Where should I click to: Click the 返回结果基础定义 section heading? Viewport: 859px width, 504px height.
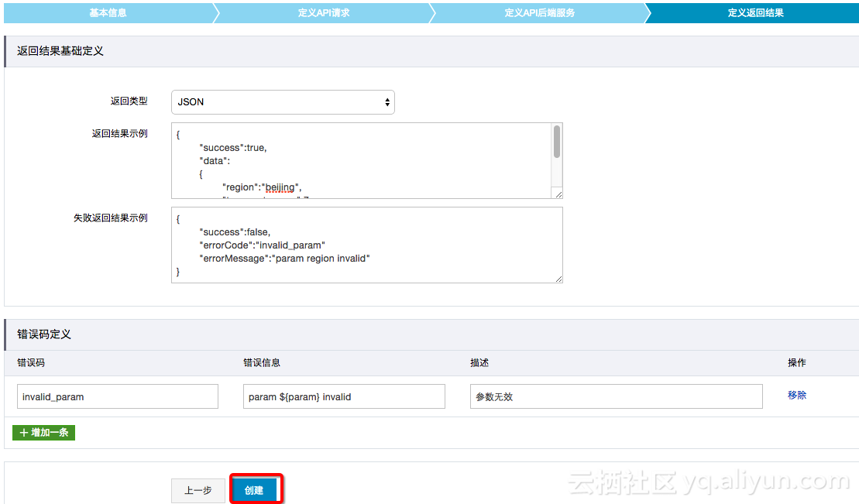60,51
